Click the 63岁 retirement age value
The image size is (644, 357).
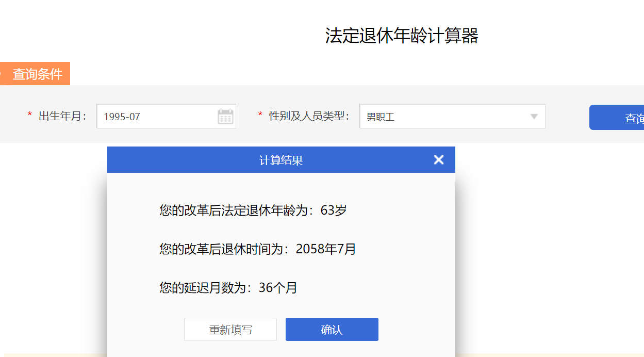334,210
